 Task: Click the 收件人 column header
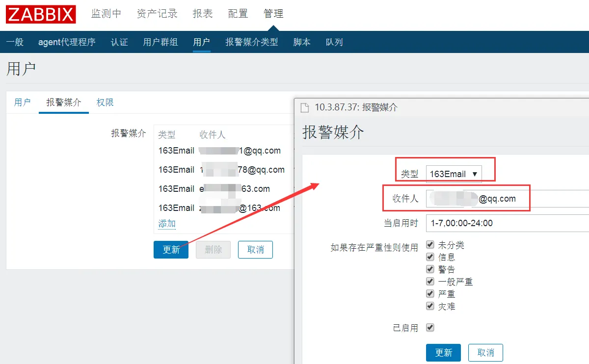[213, 134]
